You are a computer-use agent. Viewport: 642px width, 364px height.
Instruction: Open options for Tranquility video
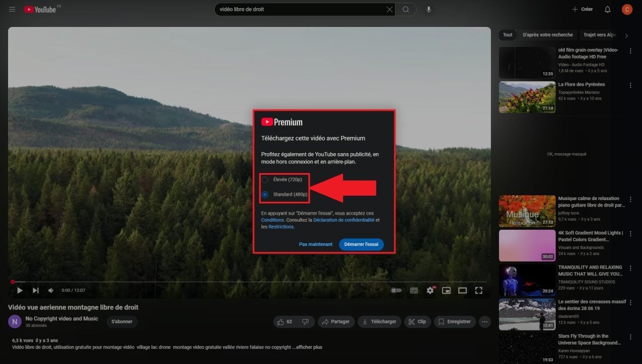631,268
